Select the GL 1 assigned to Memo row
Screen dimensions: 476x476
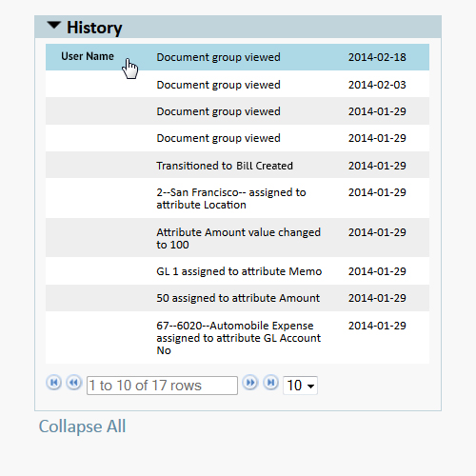tap(237, 271)
